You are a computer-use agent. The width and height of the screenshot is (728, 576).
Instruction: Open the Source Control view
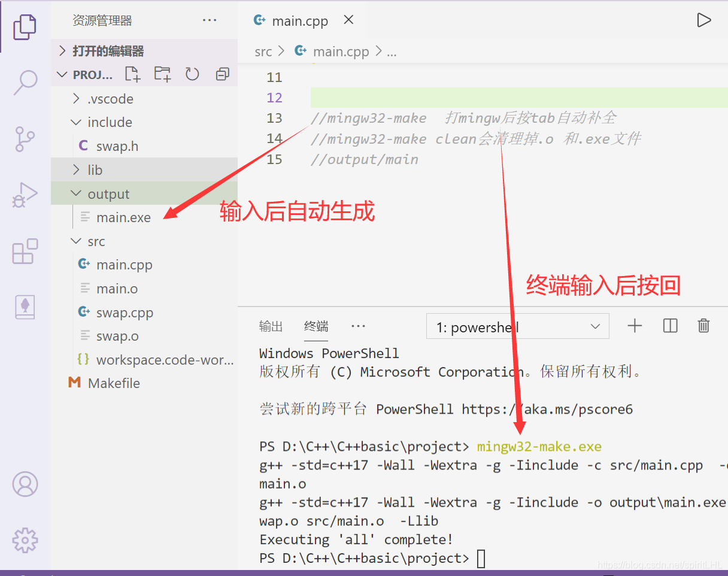click(25, 139)
